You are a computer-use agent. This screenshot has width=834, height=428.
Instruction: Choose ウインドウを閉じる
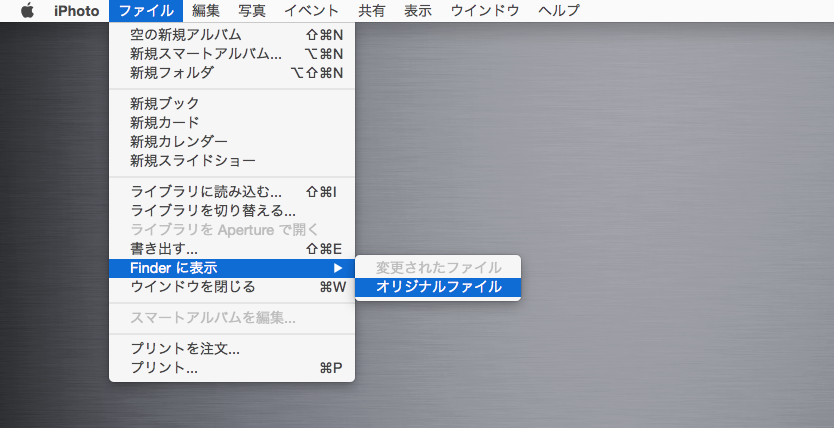click(x=232, y=287)
